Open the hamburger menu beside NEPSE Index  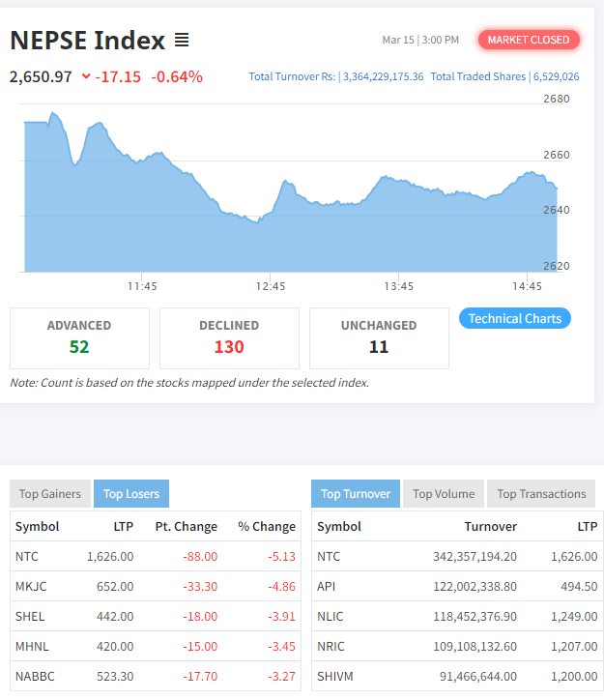[x=182, y=41]
